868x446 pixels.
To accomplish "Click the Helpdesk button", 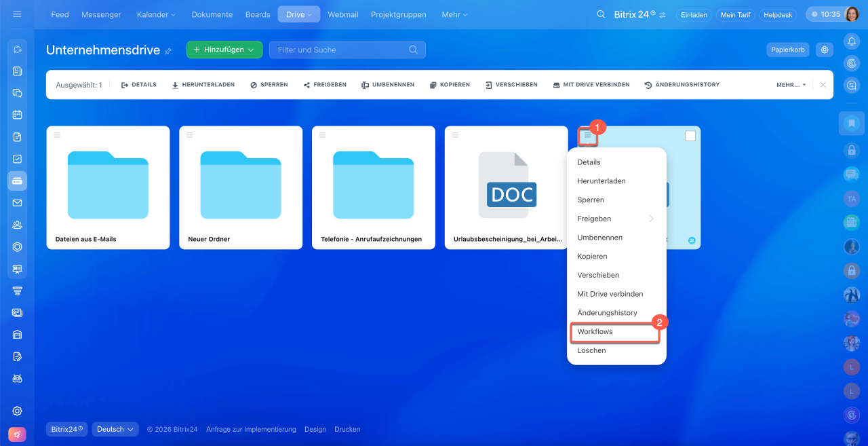I will (x=777, y=14).
